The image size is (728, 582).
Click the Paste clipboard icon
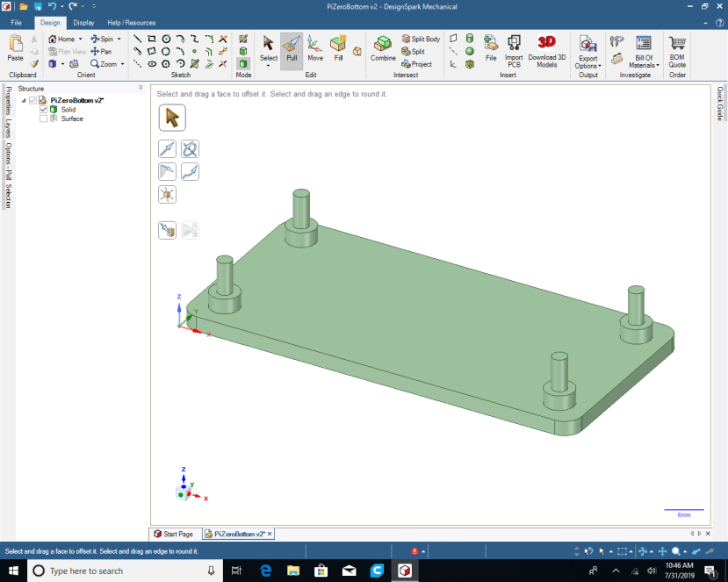(15, 48)
